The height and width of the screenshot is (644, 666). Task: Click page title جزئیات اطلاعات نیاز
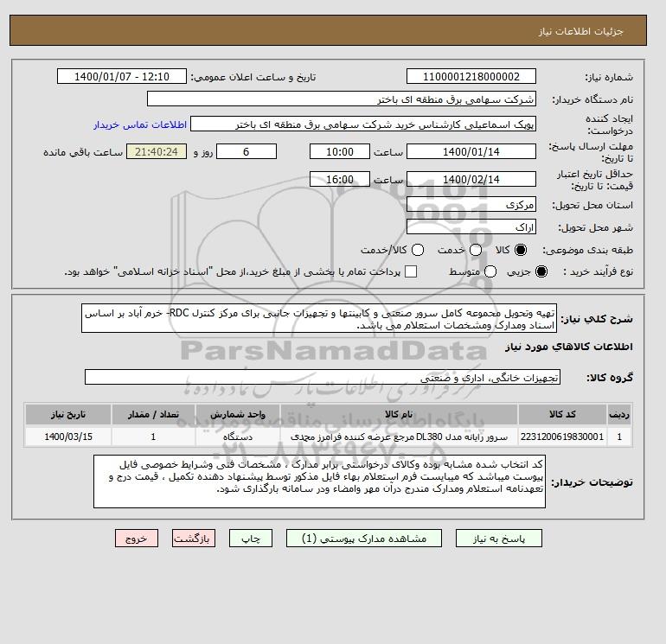[580, 31]
